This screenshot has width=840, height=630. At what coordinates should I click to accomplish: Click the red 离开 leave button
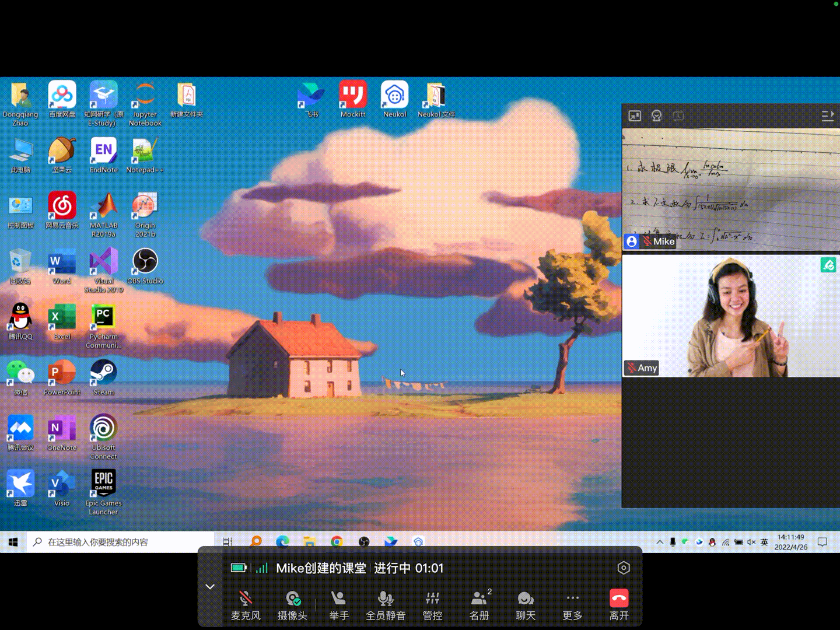pos(619,604)
